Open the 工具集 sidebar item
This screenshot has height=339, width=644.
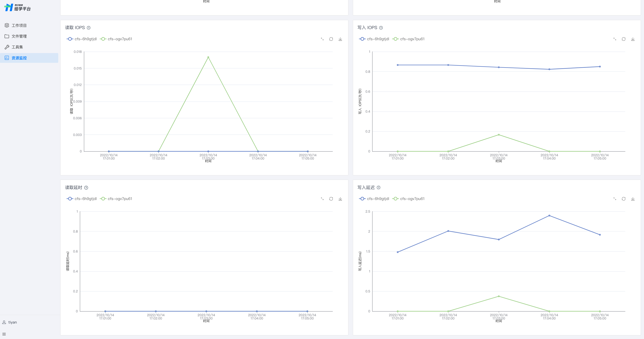coord(17,47)
